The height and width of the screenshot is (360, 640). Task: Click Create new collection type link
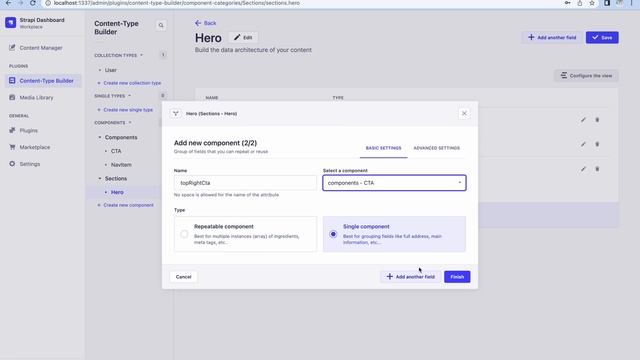click(x=129, y=83)
